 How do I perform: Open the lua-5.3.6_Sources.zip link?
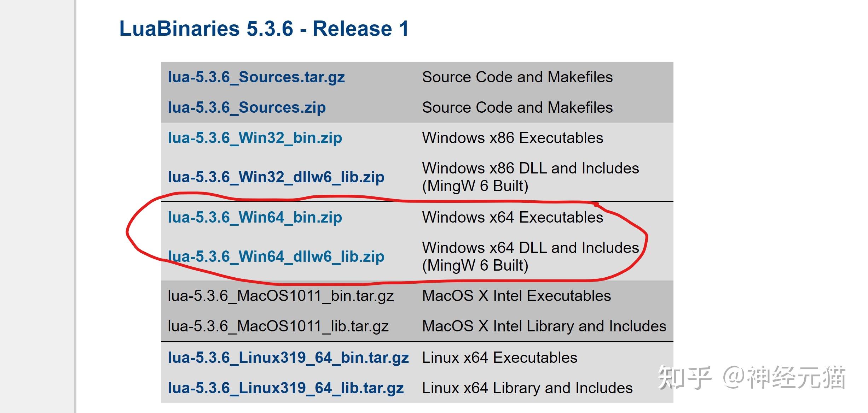(247, 107)
